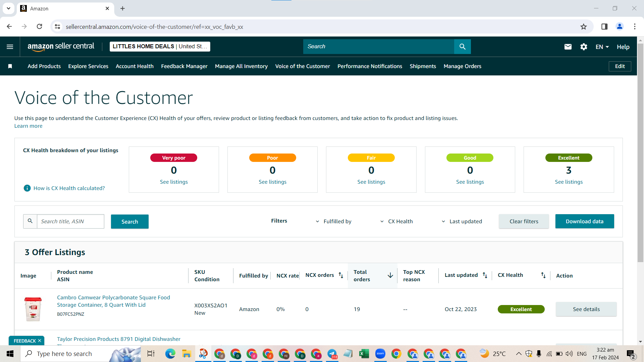Screen dimensions: 644x362
Task: Open Microsoft Edge from the taskbar
Action: (x=170, y=354)
